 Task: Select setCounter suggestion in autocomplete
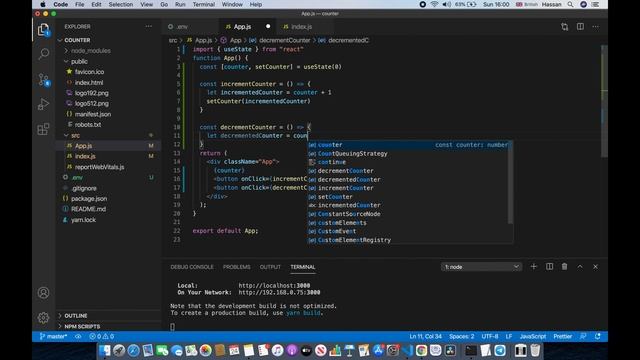[x=408, y=197]
